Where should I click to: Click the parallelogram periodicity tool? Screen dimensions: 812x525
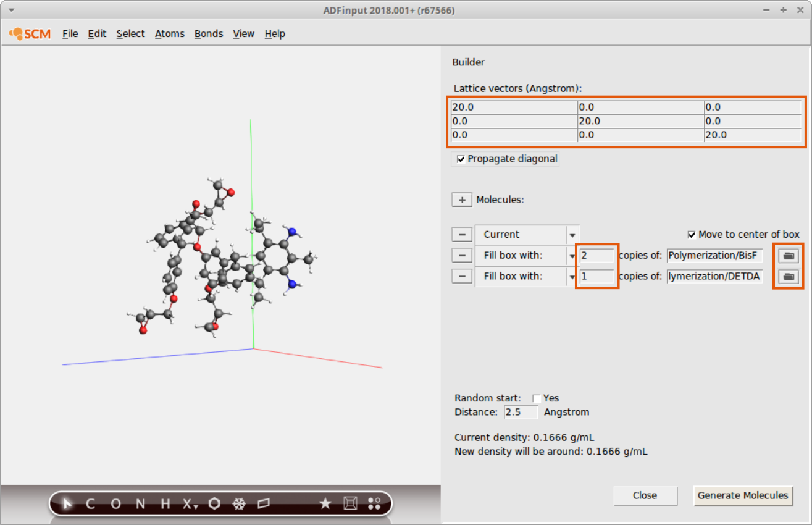click(264, 503)
